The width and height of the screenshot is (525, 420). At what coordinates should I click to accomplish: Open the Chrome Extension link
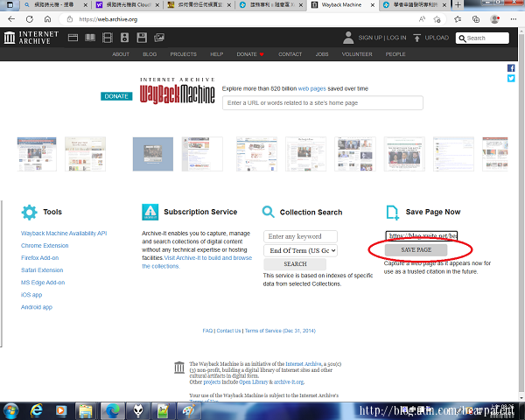click(45, 246)
